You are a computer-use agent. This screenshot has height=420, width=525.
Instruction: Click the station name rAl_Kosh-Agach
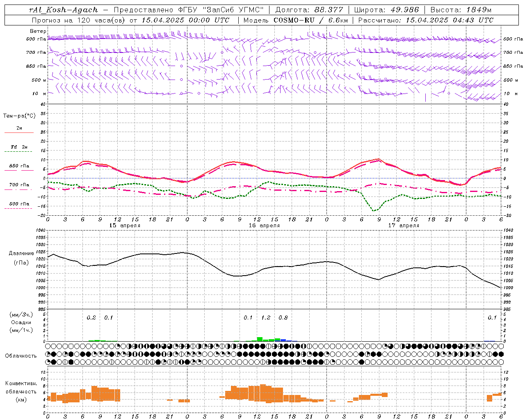pyautogui.click(x=64, y=10)
